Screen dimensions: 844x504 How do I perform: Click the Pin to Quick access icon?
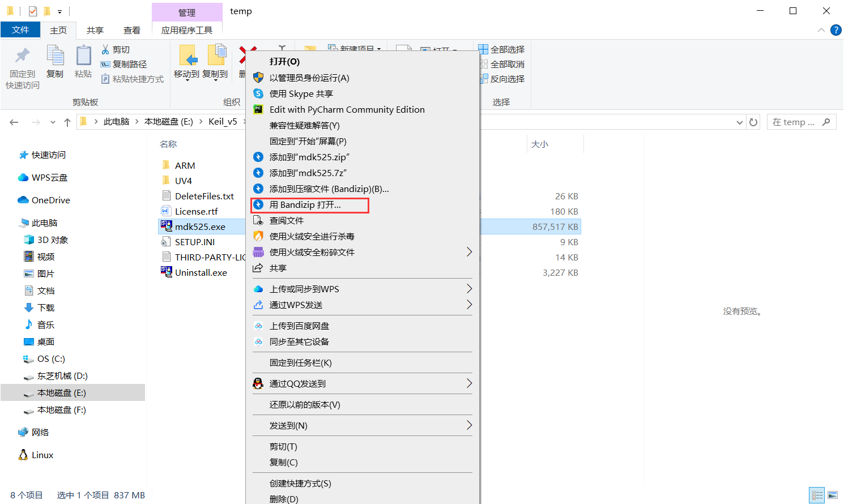click(23, 55)
